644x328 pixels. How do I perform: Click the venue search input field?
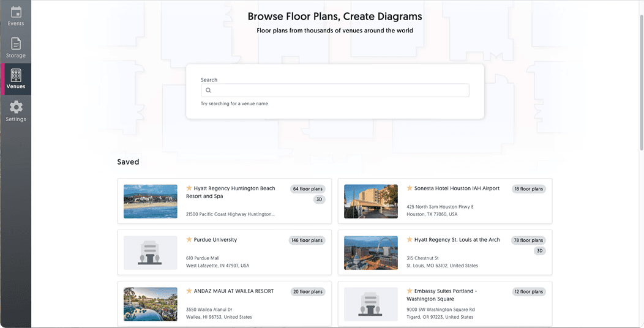[335, 91]
